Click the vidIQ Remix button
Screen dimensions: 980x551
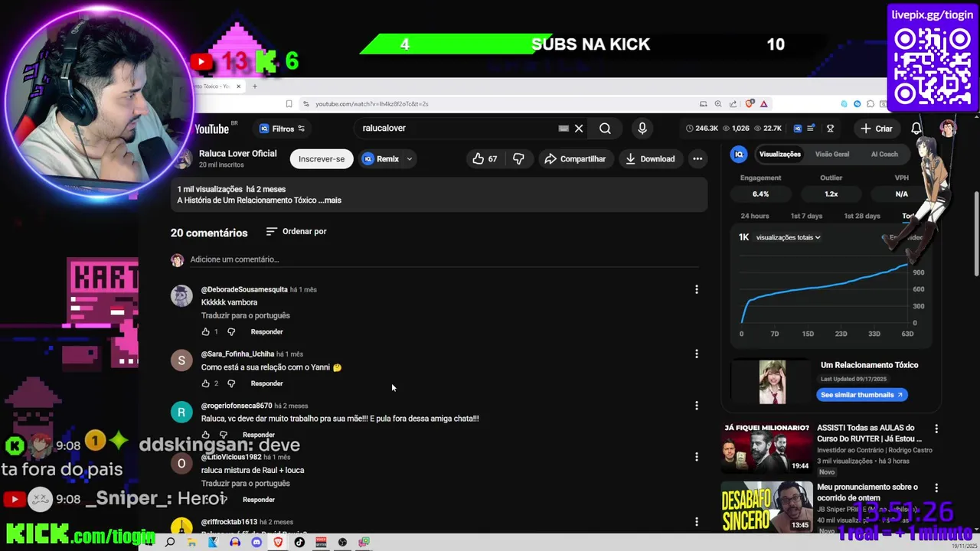tap(381, 159)
